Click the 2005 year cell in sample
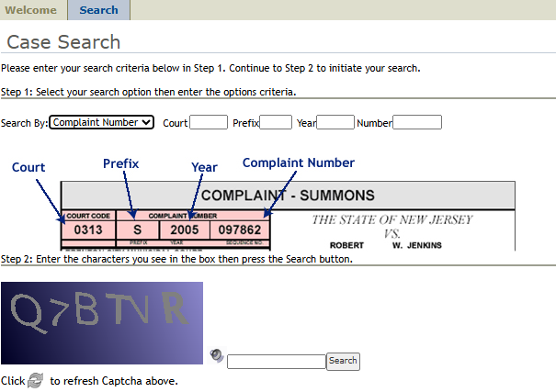The image size is (556, 392). [184, 230]
